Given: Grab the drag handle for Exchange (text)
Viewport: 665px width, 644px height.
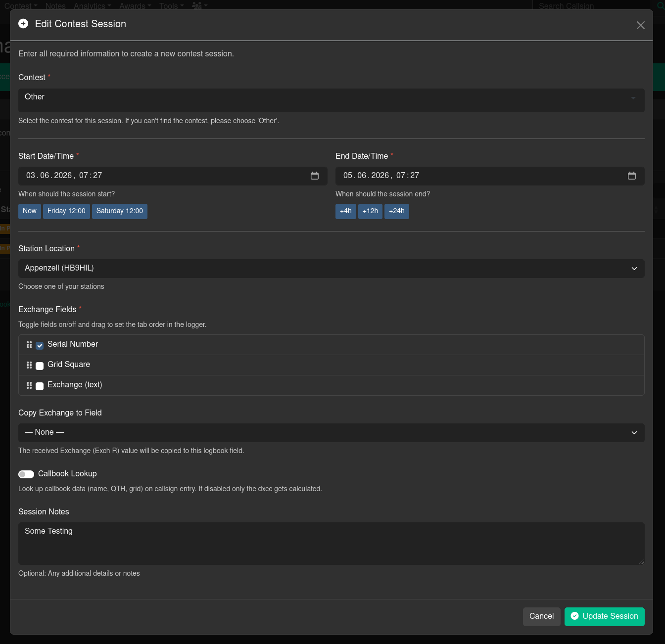Looking at the screenshot, I should tap(29, 385).
